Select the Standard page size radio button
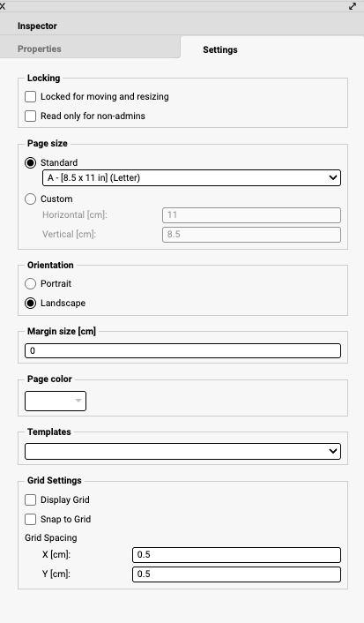The height and width of the screenshot is (623, 364). pyautogui.click(x=31, y=163)
